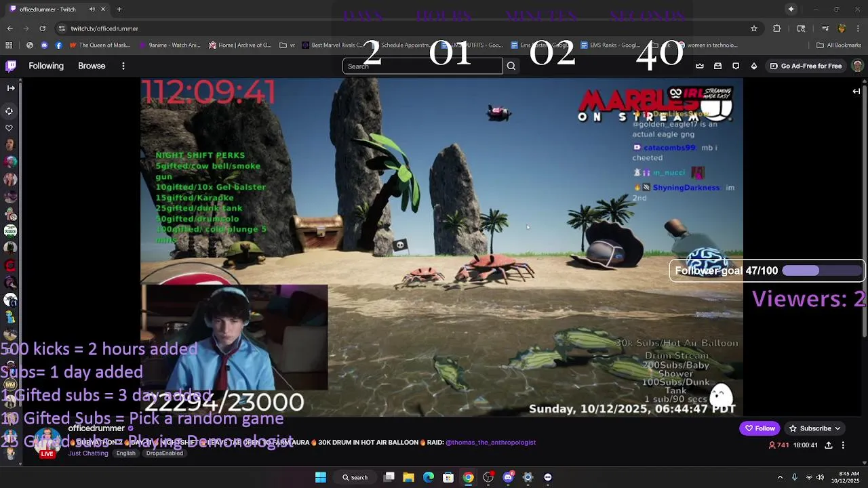Open EMS Ranks Google Docs bookmark
Image resolution: width=868 pixels, height=488 pixels.
coord(610,45)
